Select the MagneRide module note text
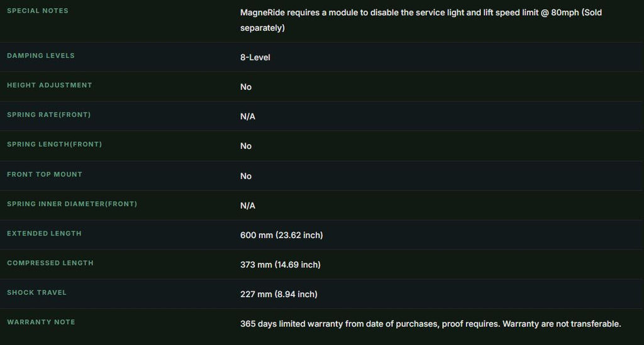 pos(421,20)
